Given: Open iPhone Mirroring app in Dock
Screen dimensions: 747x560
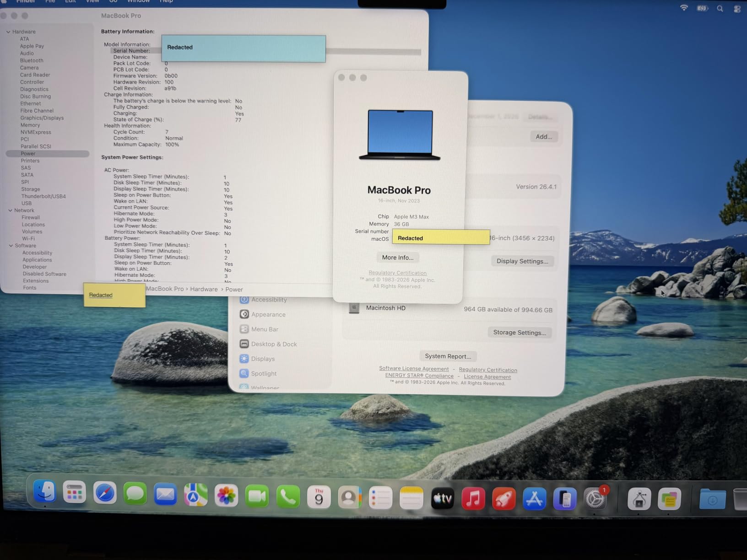Looking at the screenshot, I should tap(565, 498).
